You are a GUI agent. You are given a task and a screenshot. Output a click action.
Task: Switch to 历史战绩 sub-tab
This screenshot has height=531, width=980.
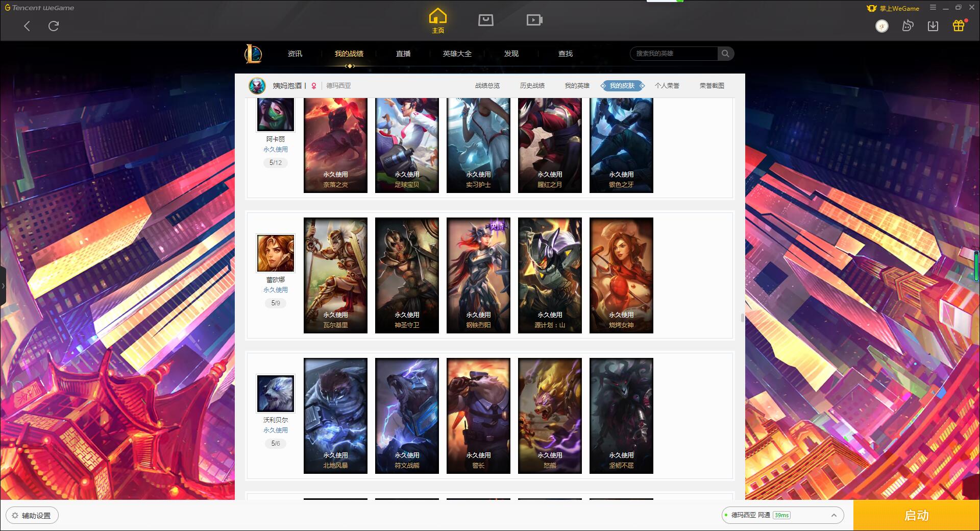532,86
